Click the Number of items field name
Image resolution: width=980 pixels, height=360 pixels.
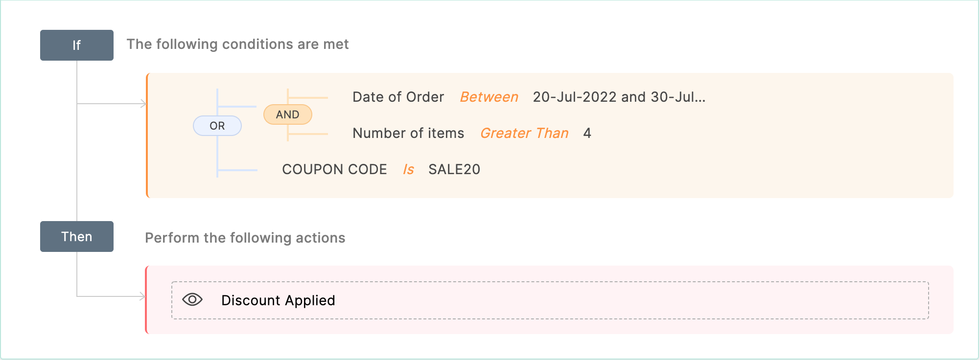pos(408,133)
